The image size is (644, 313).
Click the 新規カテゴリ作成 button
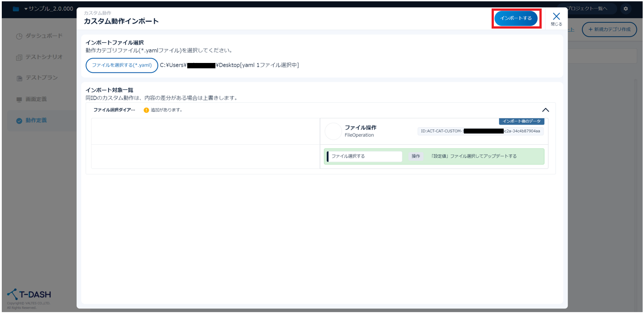pyautogui.click(x=609, y=29)
